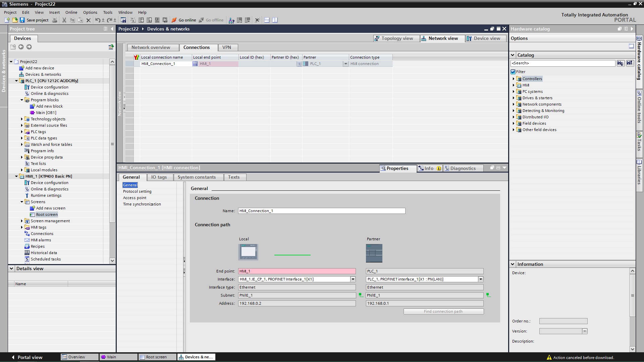Collapse the Information section
This screenshot has height=362, width=644.
tap(513, 264)
